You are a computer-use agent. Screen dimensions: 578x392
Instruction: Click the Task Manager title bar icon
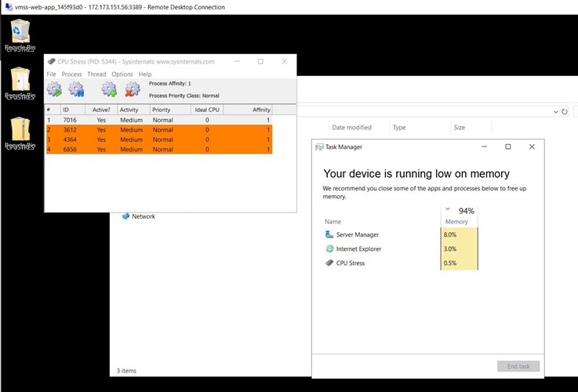point(319,147)
